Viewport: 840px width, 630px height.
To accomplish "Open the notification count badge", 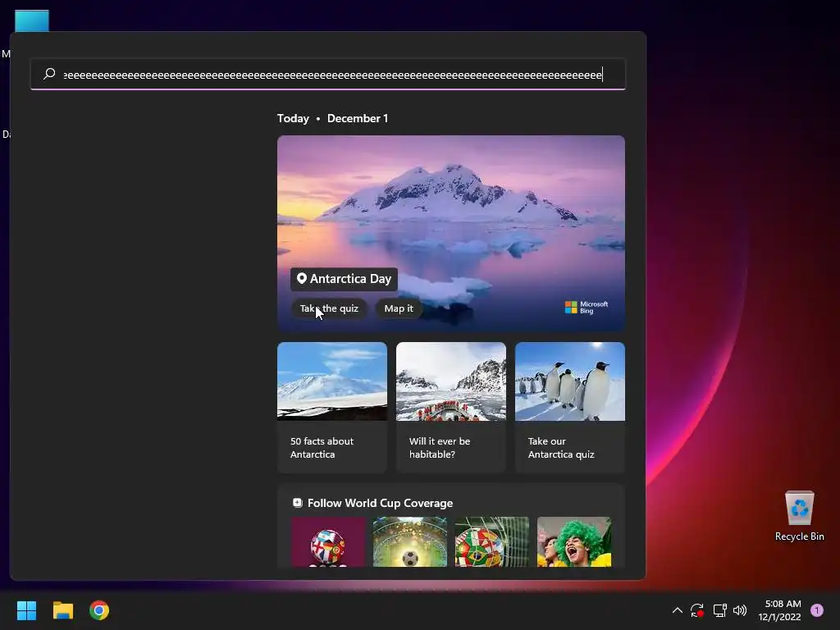I will coord(817,610).
